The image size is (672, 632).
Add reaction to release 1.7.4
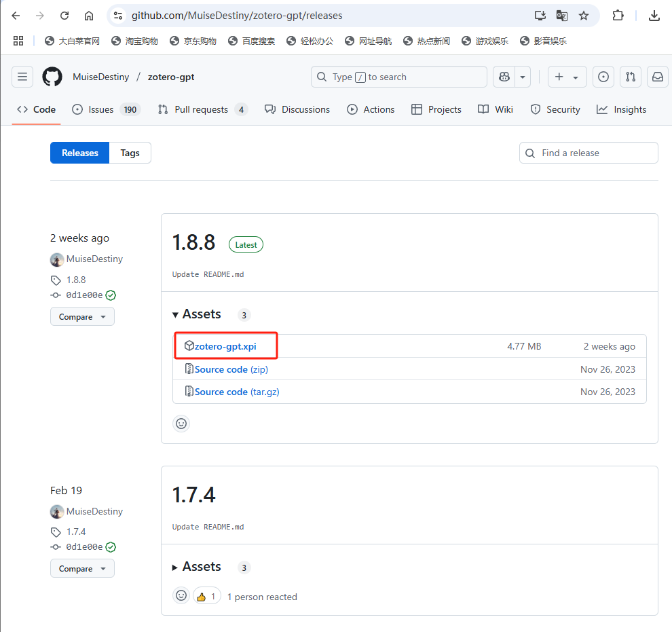[181, 595]
